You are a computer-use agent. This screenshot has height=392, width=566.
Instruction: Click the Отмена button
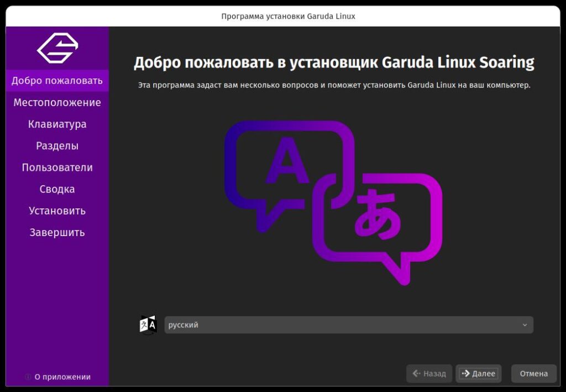coord(534,374)
